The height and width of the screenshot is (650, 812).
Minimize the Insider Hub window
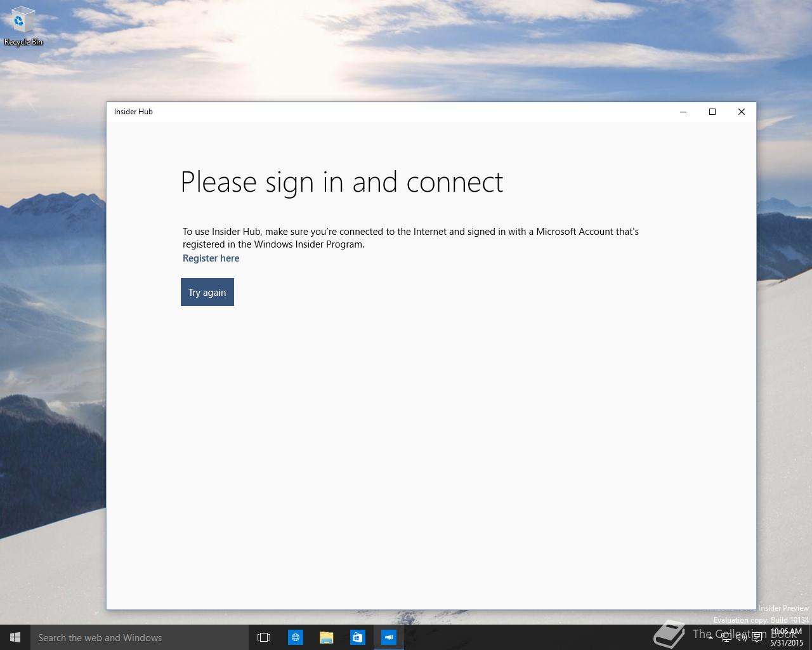pyautogui.click(x=683, y=112)
